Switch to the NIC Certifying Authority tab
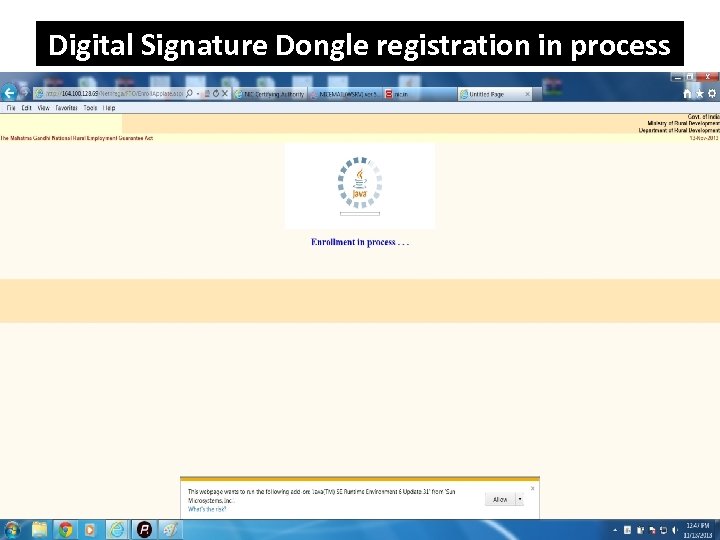 click(x=269, y=94)
